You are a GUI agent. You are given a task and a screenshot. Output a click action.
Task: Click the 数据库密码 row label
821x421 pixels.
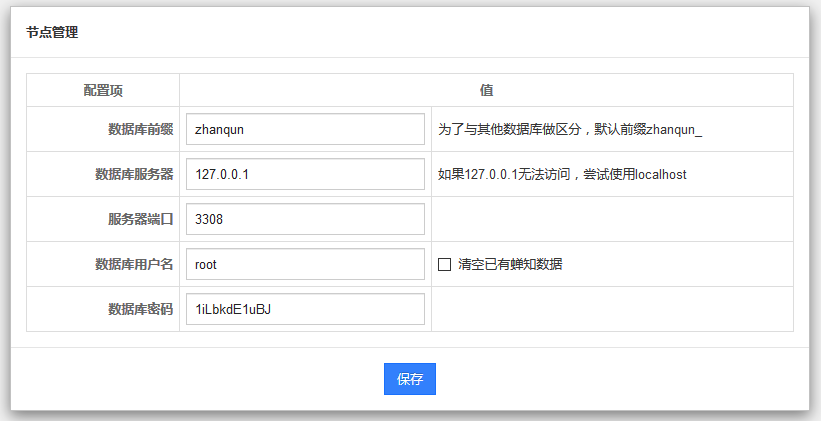[x=140, y=309]
